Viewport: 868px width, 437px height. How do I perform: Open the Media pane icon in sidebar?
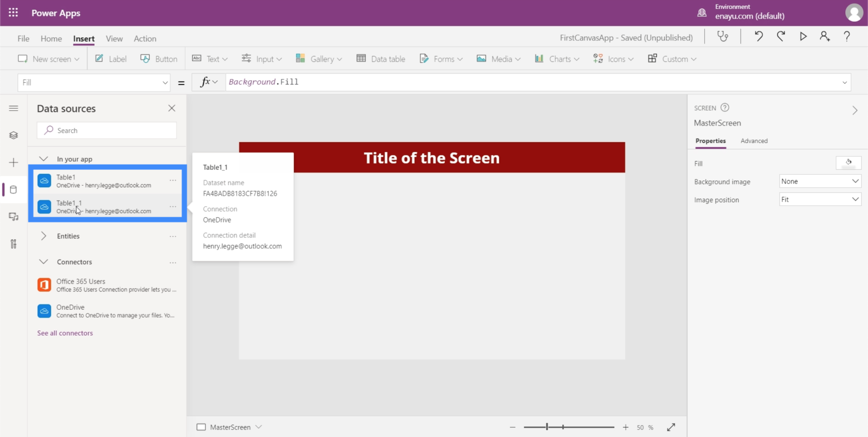tap(14, 217)
